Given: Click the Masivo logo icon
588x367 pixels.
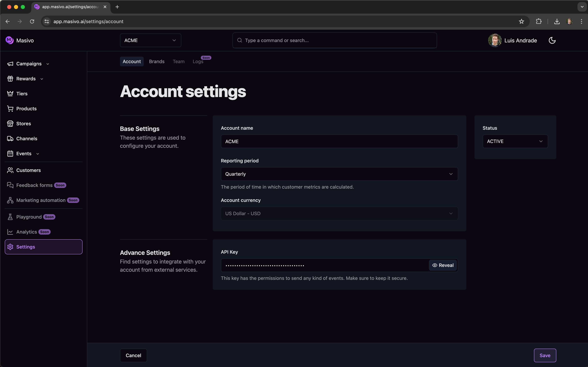Looking at the screenshot, I should [10, 40].
